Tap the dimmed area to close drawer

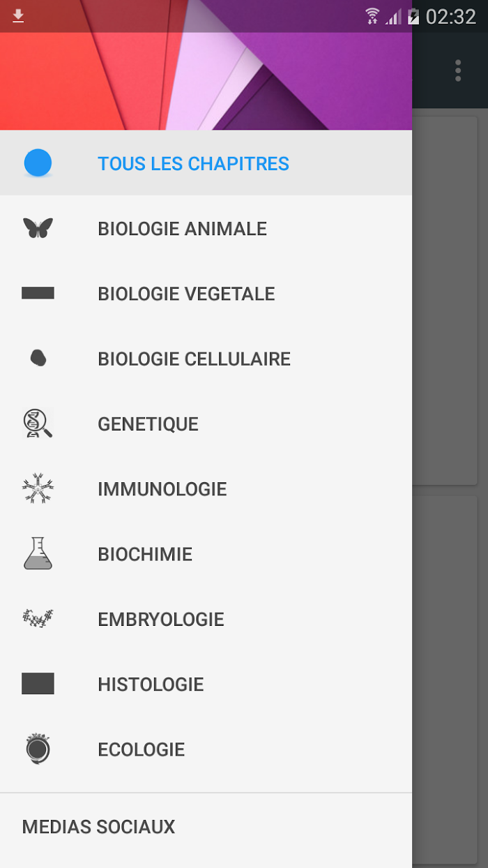(x=450, y=488)
